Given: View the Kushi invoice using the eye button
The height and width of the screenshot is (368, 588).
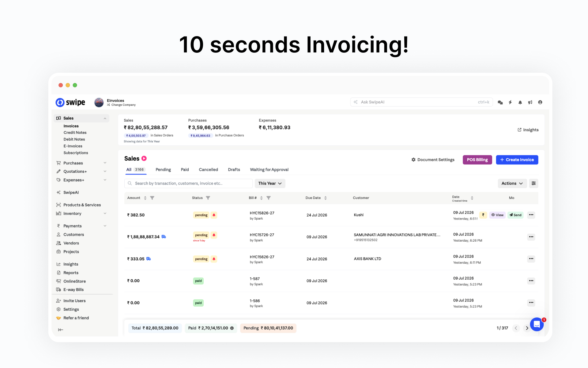Looking at the screenshot, I should pyautogui.click(x=497, y=215).
